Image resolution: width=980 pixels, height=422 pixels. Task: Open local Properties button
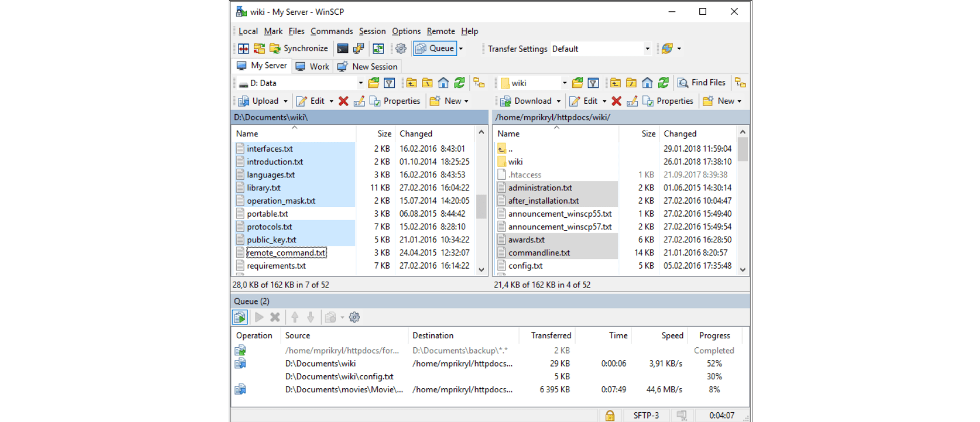[395, 101]
